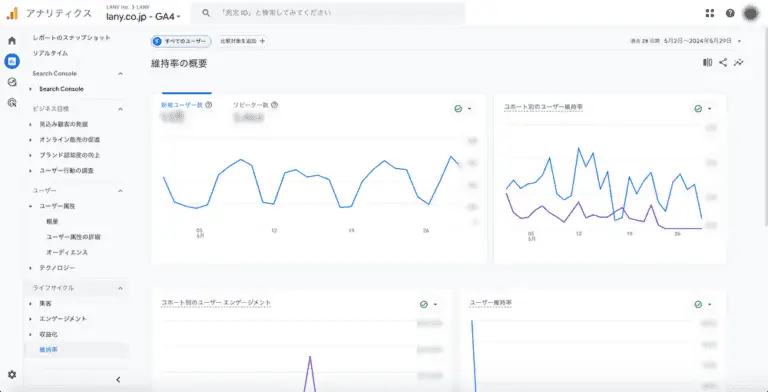Collapse ユーザー属性 item
The image size is (768, 392).
click(x=30, y=206)
